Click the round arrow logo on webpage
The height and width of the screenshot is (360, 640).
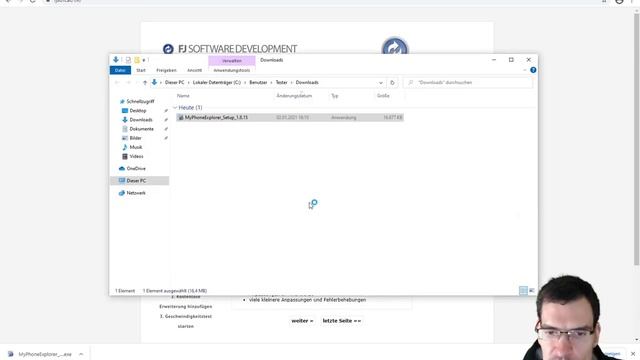[x=394, y=46]
